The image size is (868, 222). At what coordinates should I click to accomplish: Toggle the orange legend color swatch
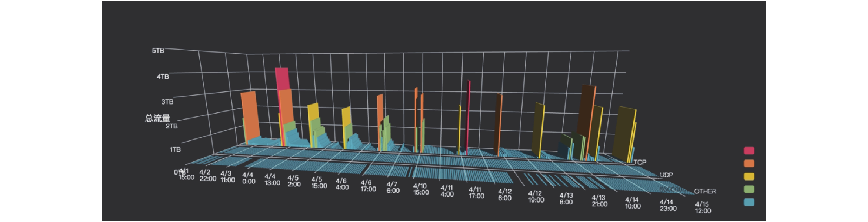(749, 163)
